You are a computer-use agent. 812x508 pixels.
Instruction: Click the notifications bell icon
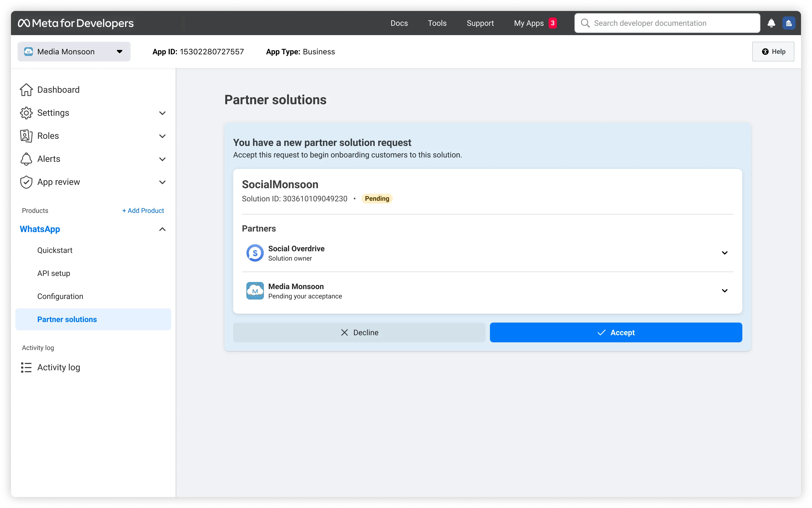[x=771, y=23]
